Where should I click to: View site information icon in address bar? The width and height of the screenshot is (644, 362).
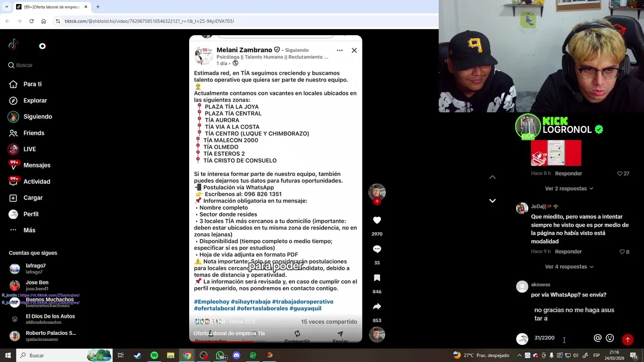click(58, 21)
